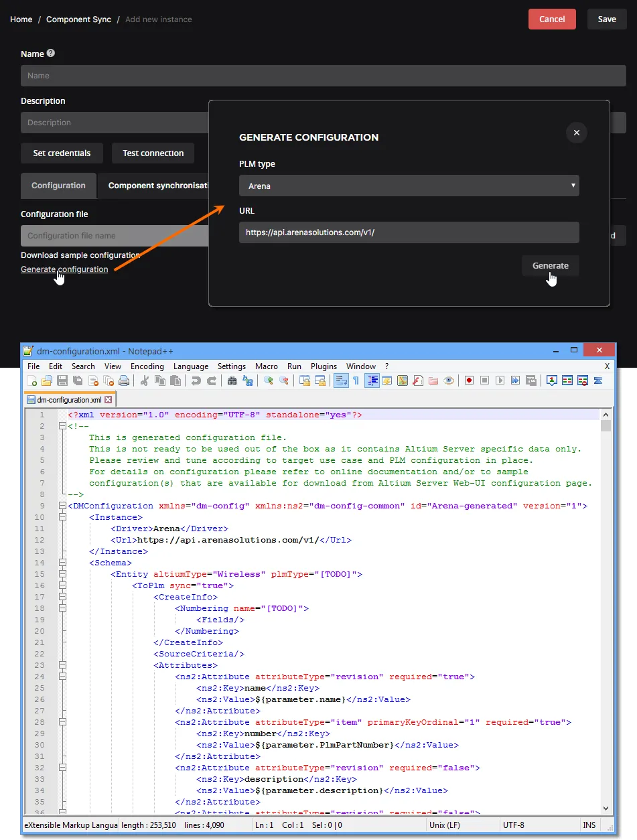Click Generate configuration link
Image resolution: width=637 pixels, height=840 pixels.
(x=64, y=269)
